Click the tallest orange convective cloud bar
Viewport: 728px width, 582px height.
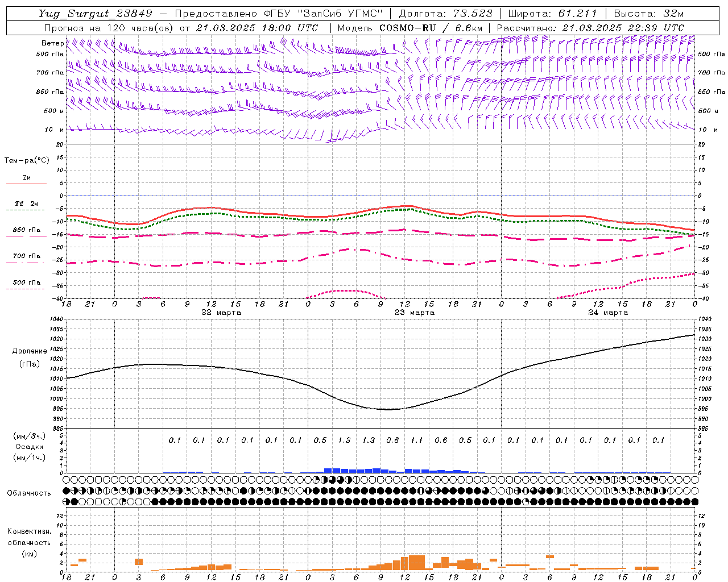[x=417, y=563]
